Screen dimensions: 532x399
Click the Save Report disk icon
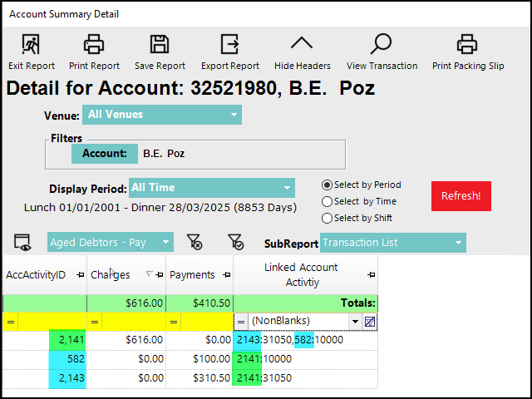159,45
